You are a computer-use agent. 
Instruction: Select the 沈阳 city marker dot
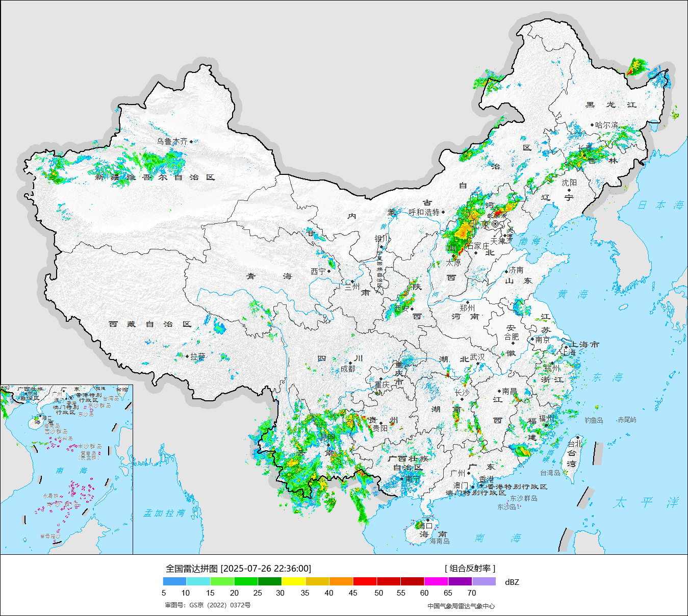(x=569, y=190)
